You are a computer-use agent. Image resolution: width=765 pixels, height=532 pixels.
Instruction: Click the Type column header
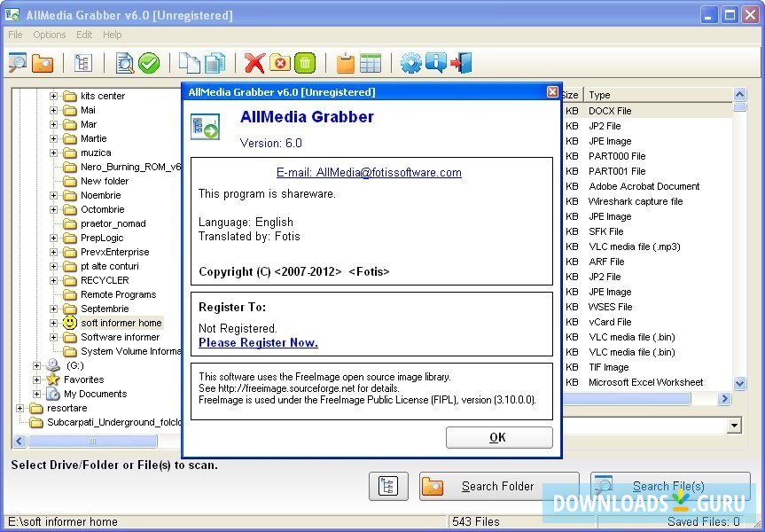657,95
